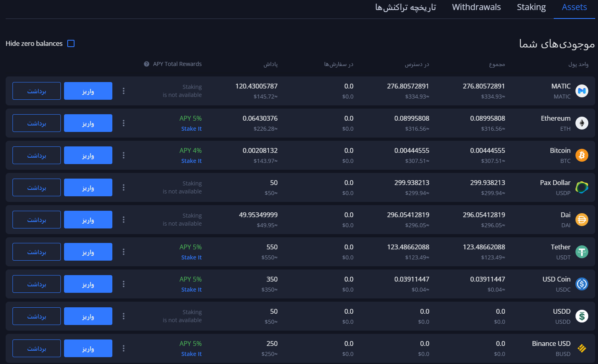Switch to the Staking tab

(531, 7)
